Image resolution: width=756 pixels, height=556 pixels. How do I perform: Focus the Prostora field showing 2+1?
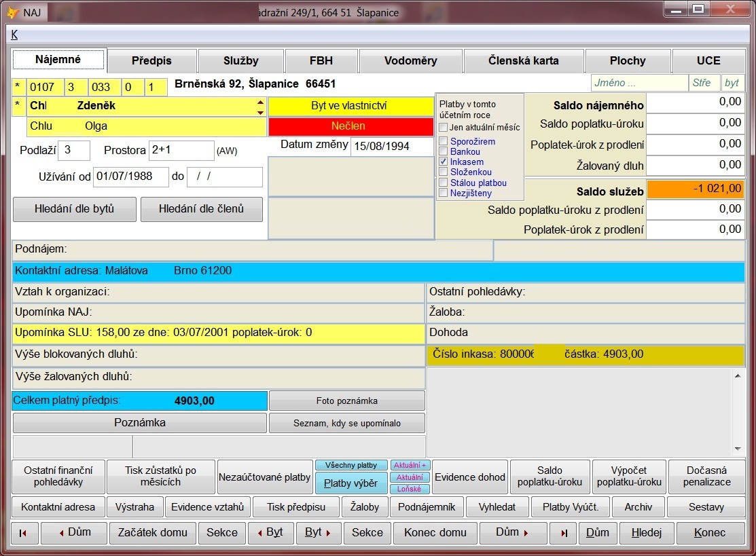181,150
